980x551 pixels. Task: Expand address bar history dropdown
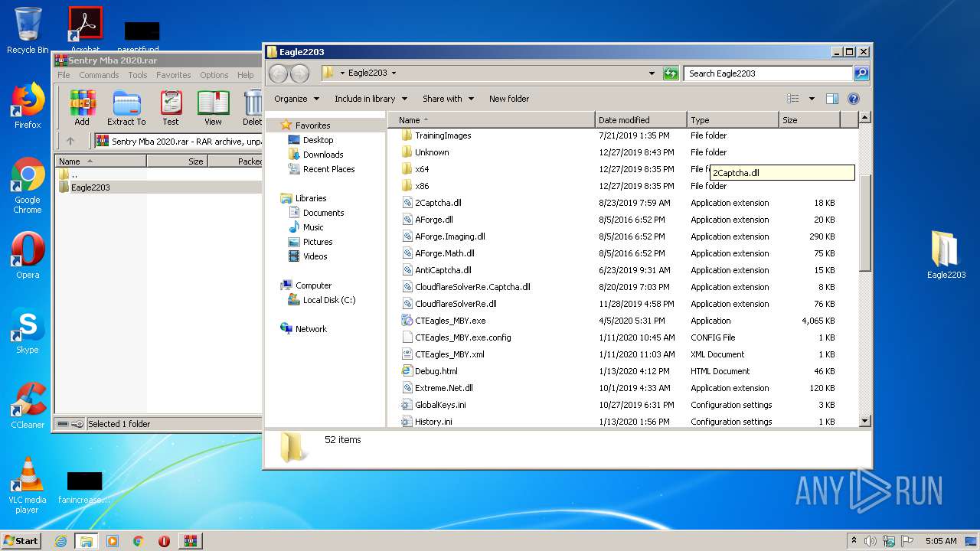coord(652,73)
